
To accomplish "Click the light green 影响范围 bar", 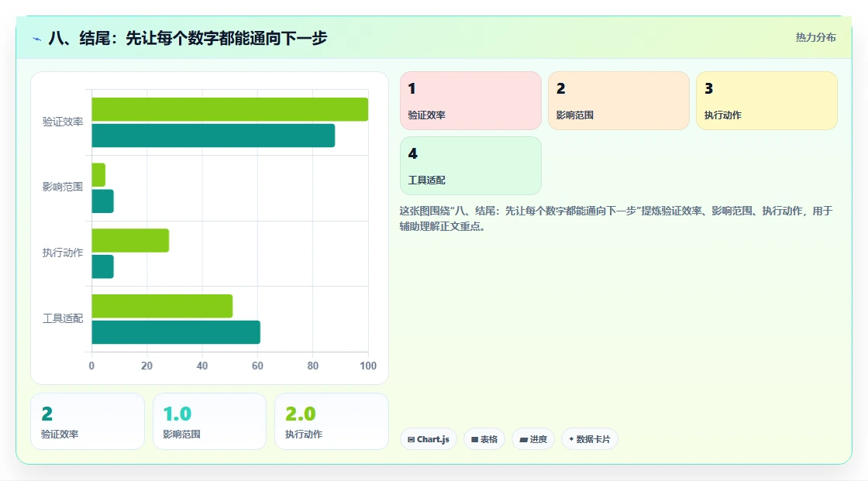I will 98,175.
